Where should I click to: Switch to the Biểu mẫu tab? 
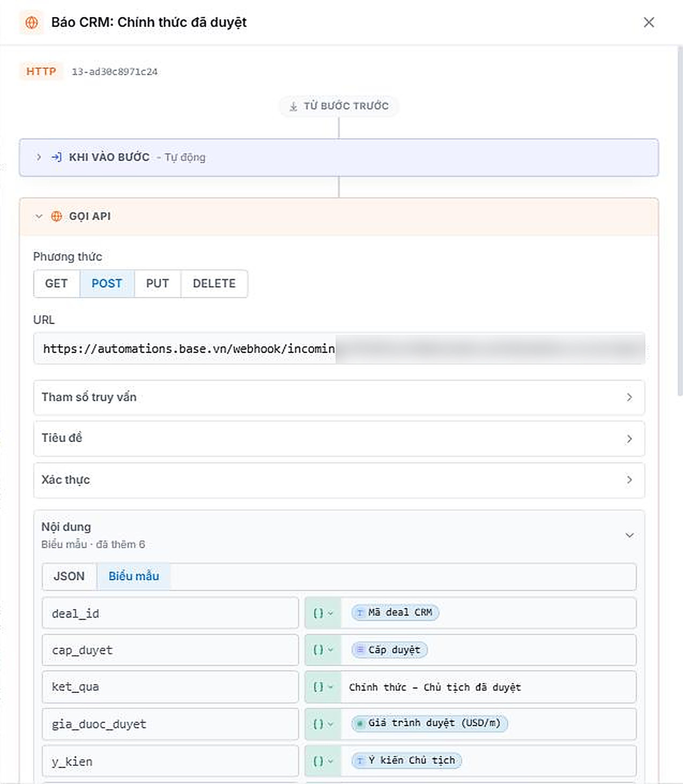pyautogui.click(x=134, y=576)
